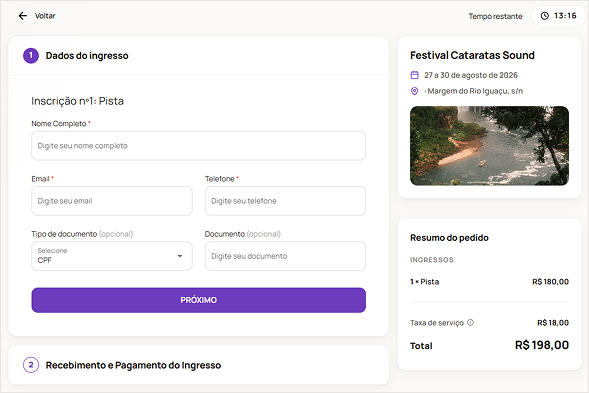Expand Recebimento e Pagamento do Ingresso section
This screenshot has height=393, width=589.
198,365
